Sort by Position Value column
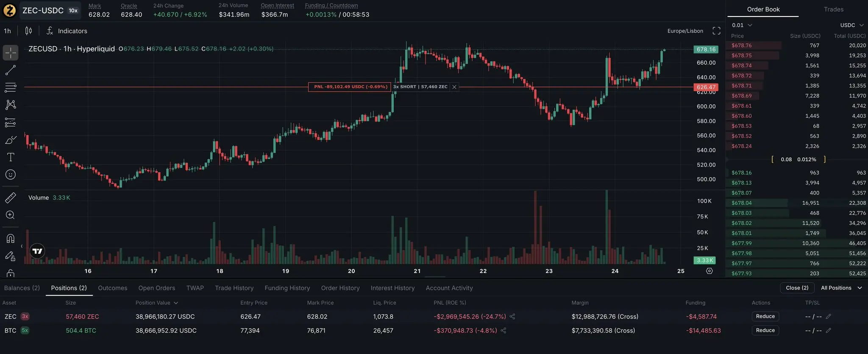The height and width of the screenshot is (354, 868). pos(157,303)
